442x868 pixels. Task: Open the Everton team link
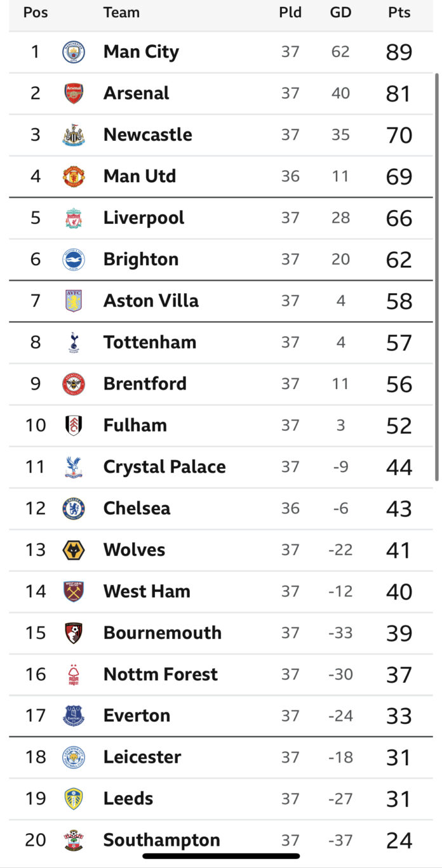tap(137, 716)
